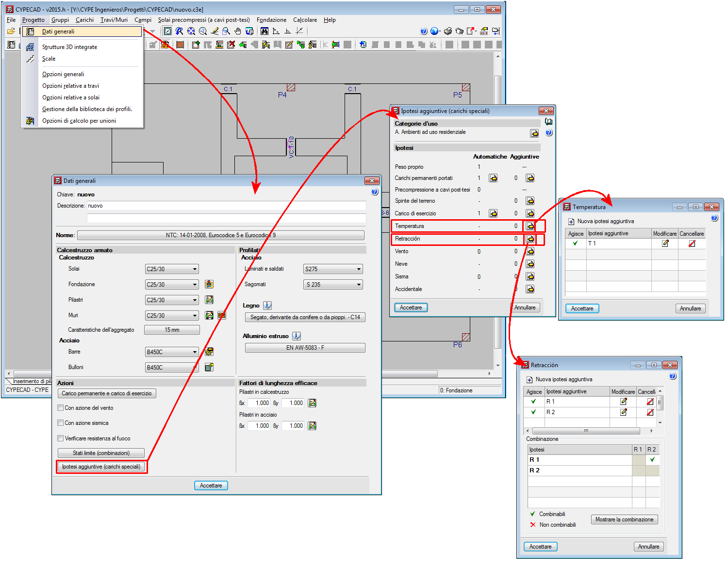Open Neve additional hypotheses edit button
Viewport: 728px width, 582px height.
pos(530,264)
